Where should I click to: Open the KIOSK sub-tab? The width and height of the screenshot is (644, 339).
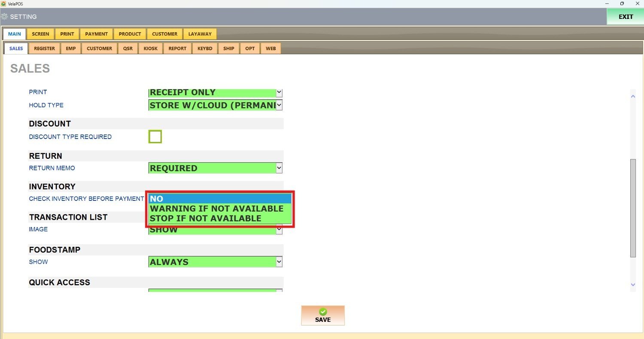[x=151, y=48]
